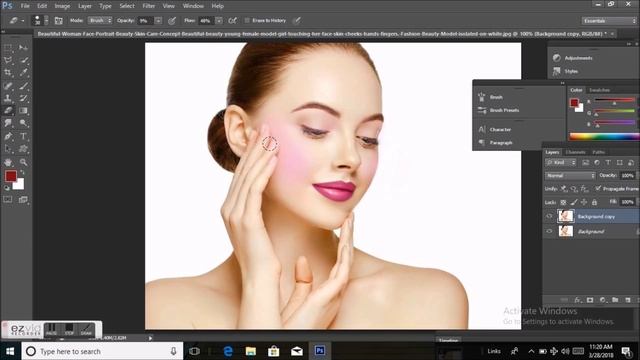Select the Dodge tool
640x360 pixels.
pyautogui.click(x=23, y=123)
